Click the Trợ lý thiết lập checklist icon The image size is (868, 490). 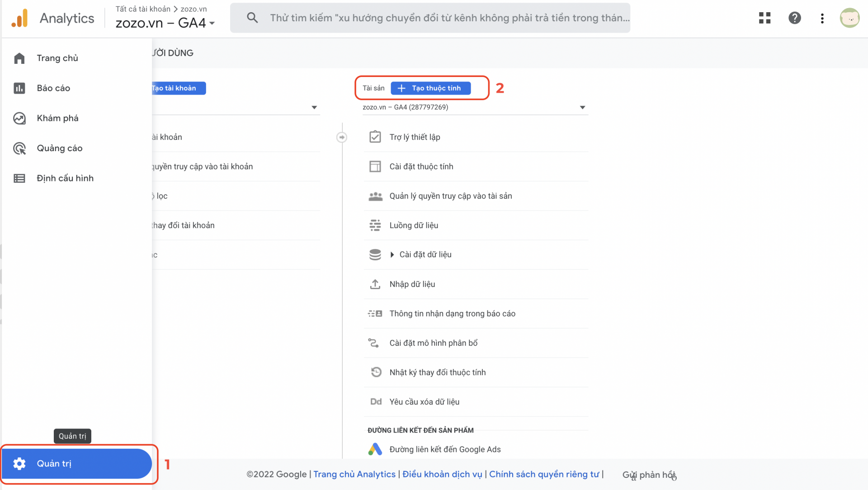[x=375, y=137]
